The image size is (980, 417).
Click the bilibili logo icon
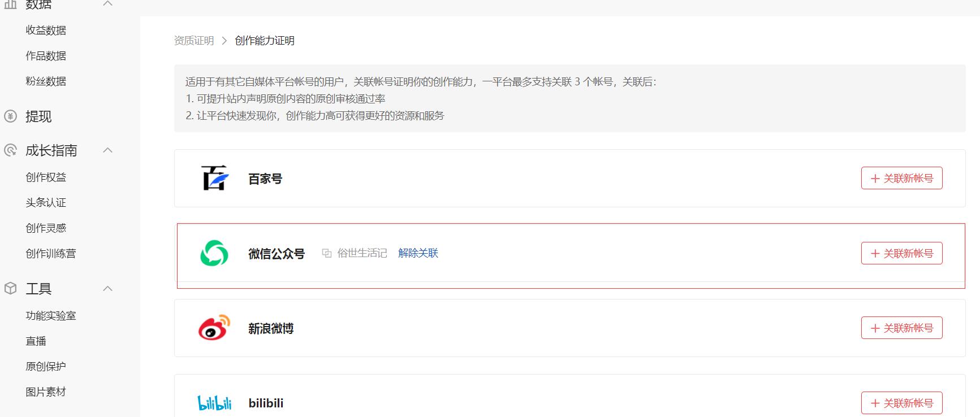coord(214,403)
